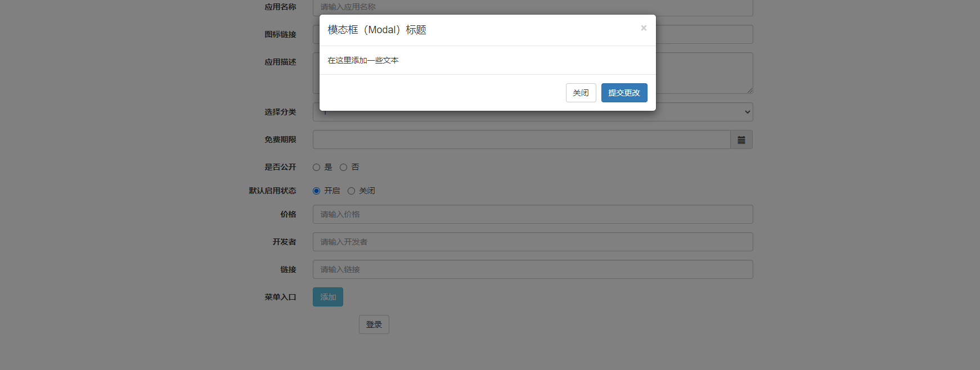Click the 添加 button for 菜单入口
This screenshot has width=980, height=370.
[328, 297]
